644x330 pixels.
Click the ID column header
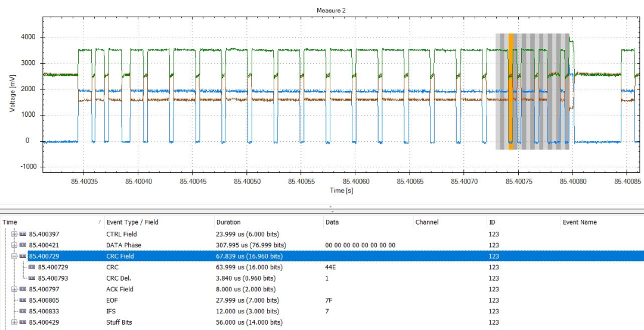point(524,222)
